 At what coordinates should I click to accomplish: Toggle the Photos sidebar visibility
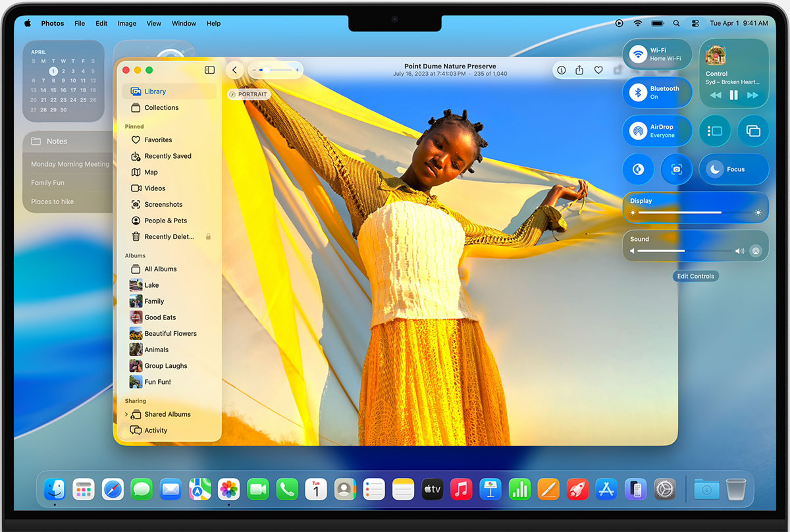pos(209,70)
